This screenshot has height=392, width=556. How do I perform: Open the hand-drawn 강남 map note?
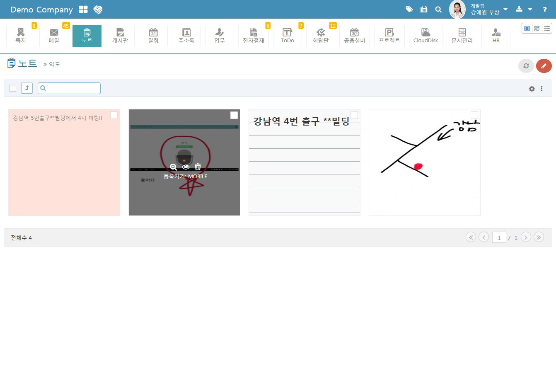(x=425, y=162)
